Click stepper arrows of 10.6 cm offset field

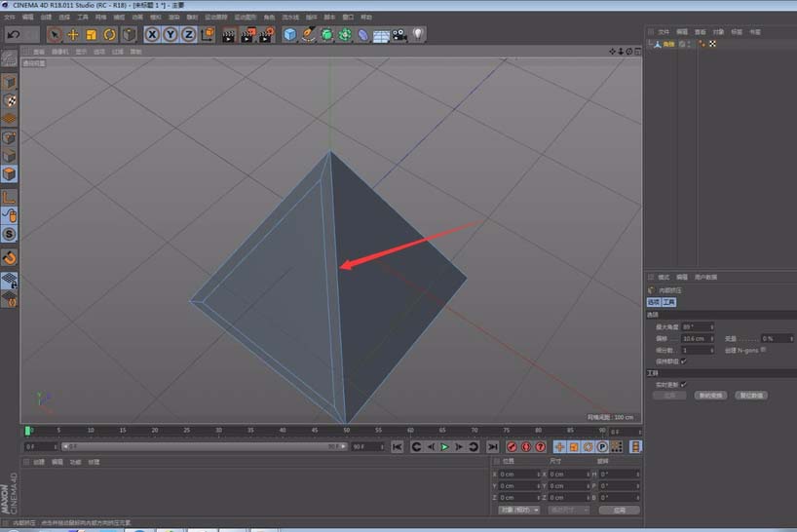click(712, 338)
